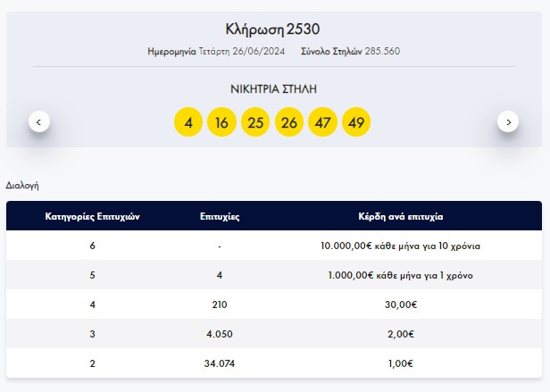Screen dimensions: 550x392
Task: Select the prize value '30,00€'
Action: click(x=401, y=304)
